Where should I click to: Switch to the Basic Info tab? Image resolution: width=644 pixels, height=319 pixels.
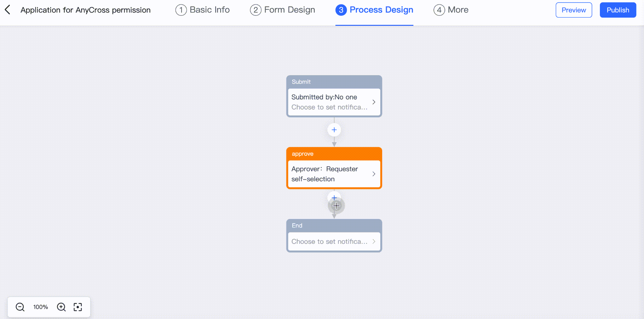202,10
